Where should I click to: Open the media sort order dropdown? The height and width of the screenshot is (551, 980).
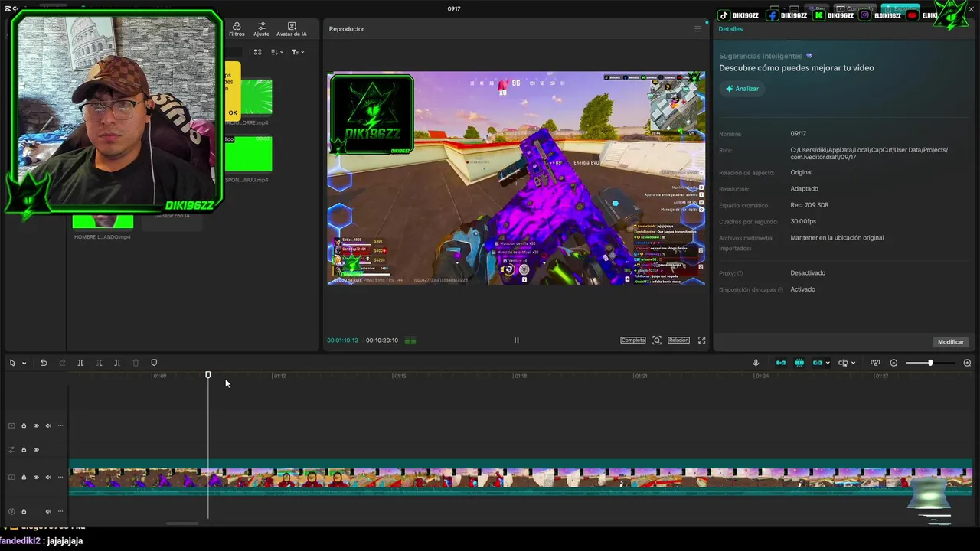277,52
